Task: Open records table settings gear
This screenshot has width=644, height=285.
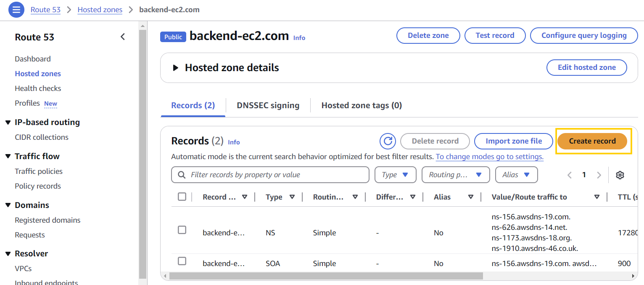Action: pos(620,175)
